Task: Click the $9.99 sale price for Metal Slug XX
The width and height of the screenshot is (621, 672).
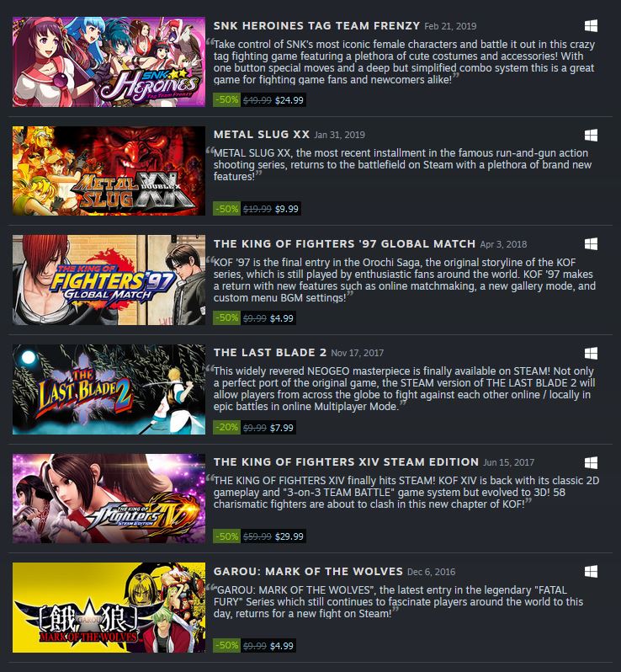Action: click(x=286, y=209)
